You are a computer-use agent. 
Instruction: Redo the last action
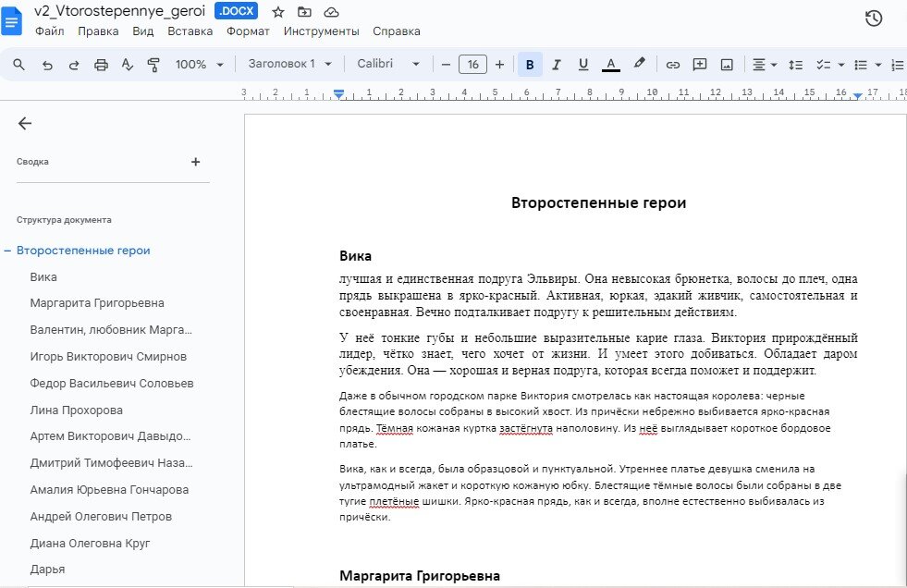pyautogui.click(x=74, y=65)
